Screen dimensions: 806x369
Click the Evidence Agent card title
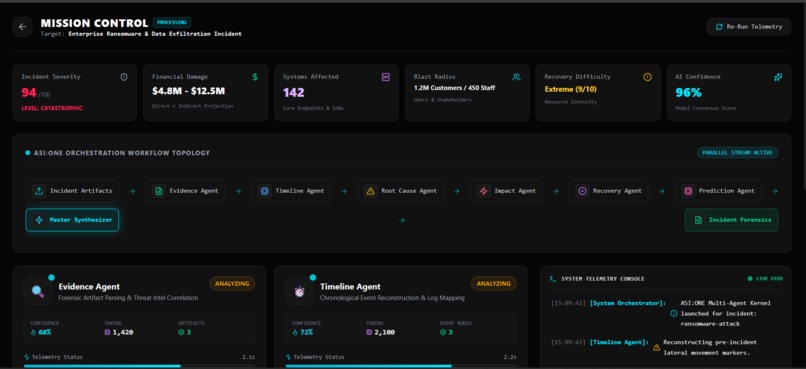[89, 287]
